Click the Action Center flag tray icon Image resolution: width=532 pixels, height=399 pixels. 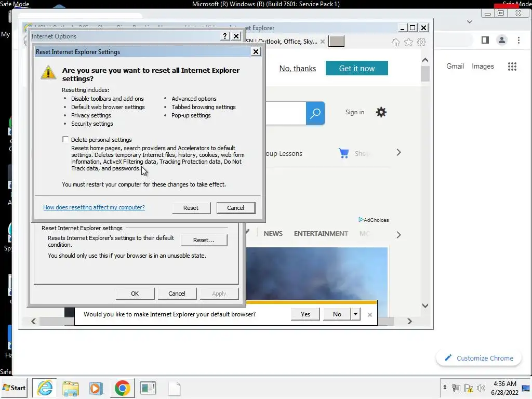pyautogui.click(x=468, y=388)
